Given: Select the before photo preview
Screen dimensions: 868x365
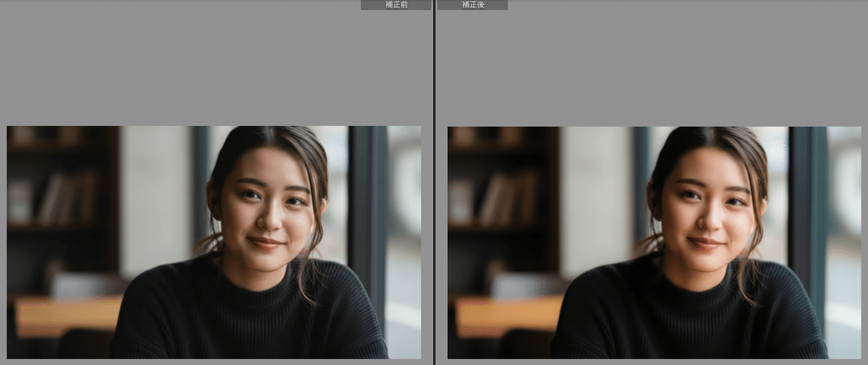Looking at the screenshot, I should coord(213,242).
